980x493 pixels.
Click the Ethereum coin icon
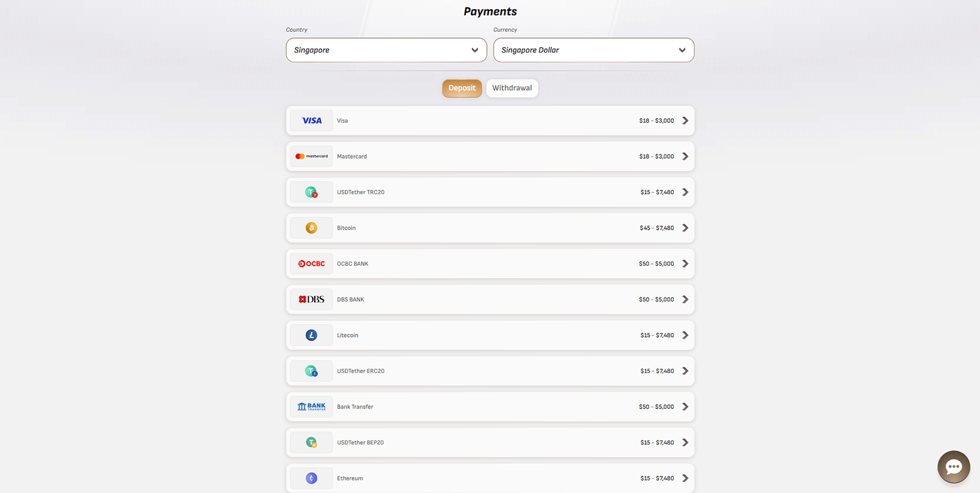coord(311,478)
